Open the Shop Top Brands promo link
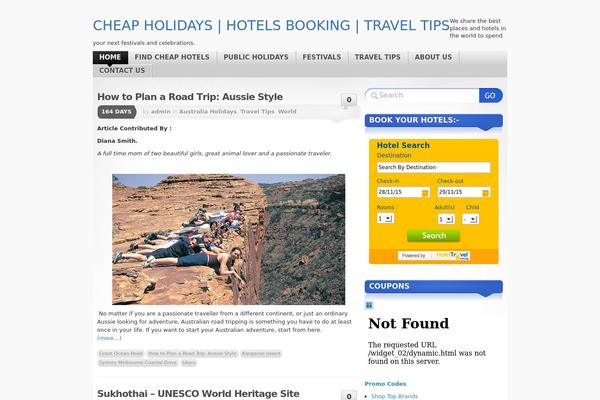Screen dimensions: 600x400 (394, 397)
